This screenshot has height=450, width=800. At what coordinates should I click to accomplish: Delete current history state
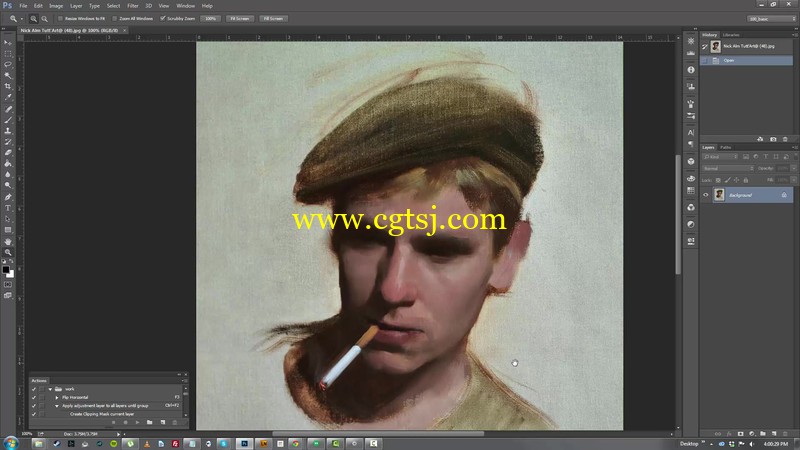coord(785,139)
